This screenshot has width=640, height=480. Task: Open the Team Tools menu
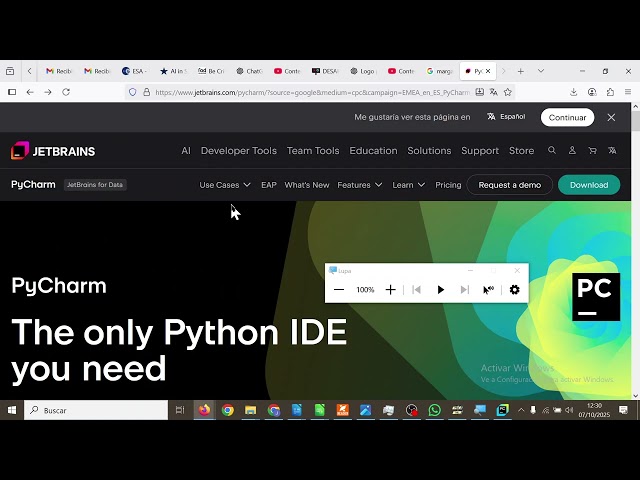click(x=313, y=151)
